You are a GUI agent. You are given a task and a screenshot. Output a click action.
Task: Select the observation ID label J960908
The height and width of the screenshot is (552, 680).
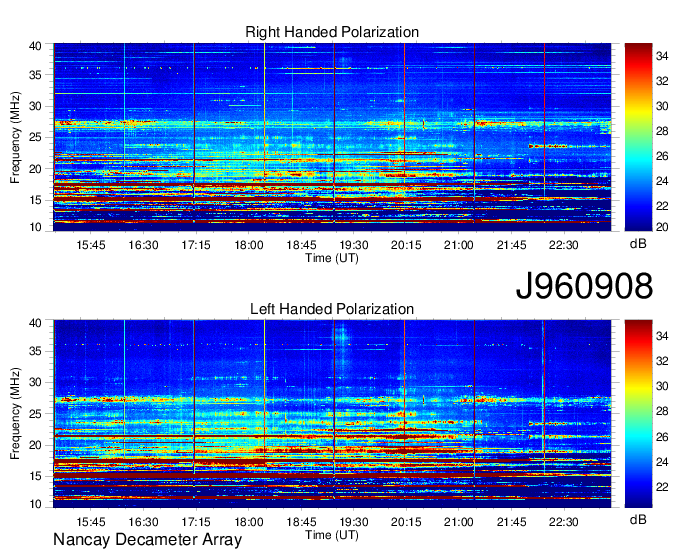click(584, 286)
